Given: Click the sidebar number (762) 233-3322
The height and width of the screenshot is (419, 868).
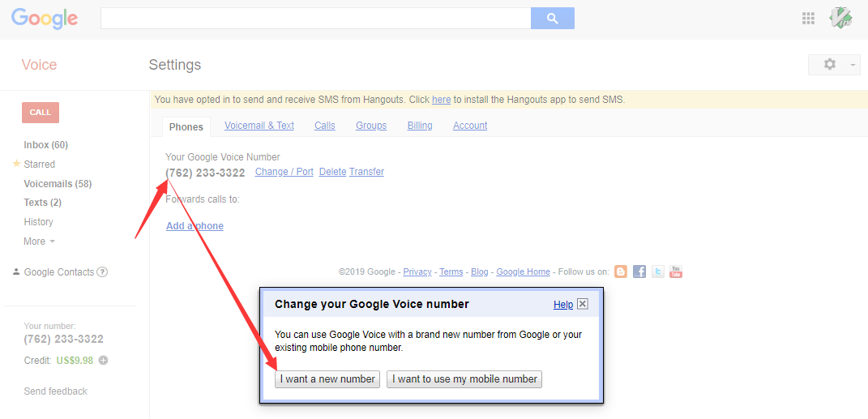Looking at the screenshot, I should [64, 340].
